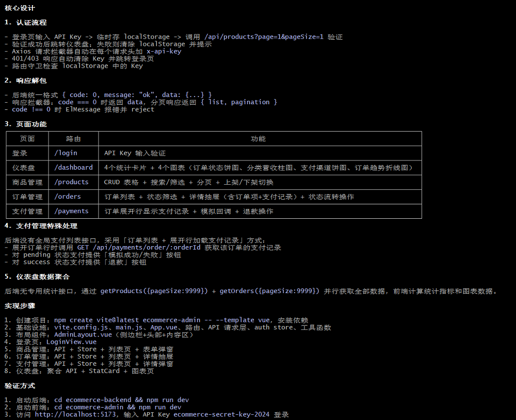Screen dimensions: 516x420
Task: Click the 核心设计 heading
Action: coord(19,8)
